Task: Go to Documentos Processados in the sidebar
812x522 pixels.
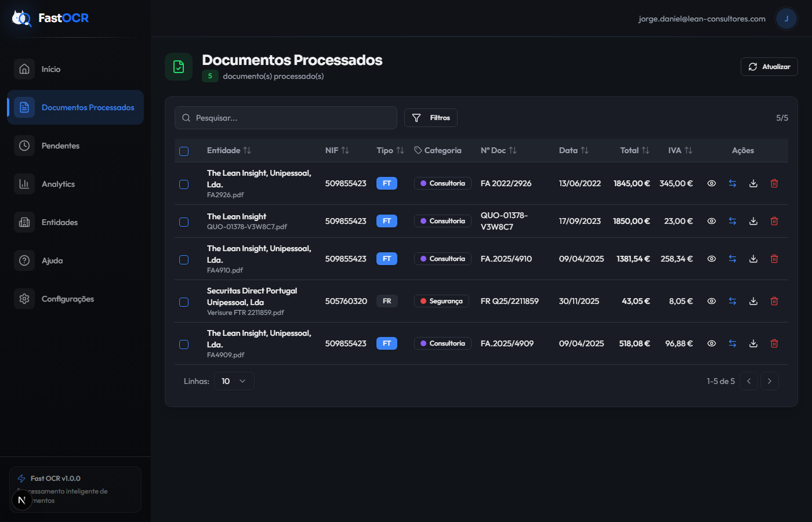Action: click(88, 107)
